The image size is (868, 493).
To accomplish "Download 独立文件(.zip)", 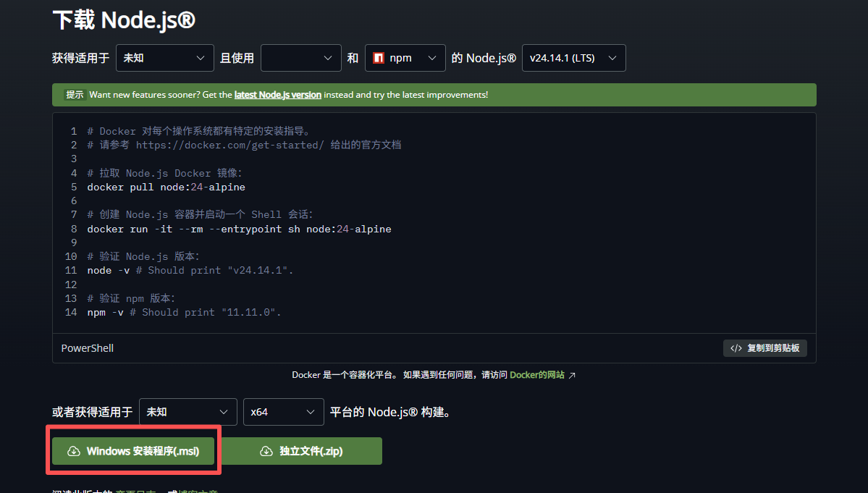I will tap(301, 451).
